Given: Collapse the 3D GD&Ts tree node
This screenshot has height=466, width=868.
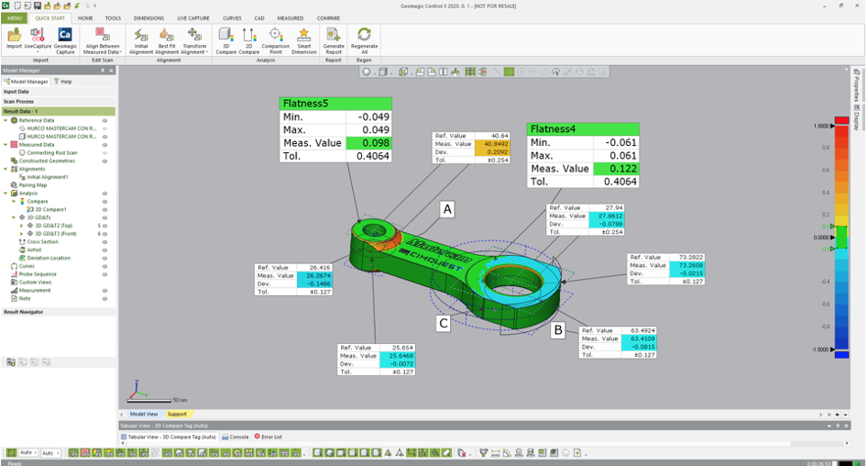Looking at the screenshot, I should coord(14,217).
